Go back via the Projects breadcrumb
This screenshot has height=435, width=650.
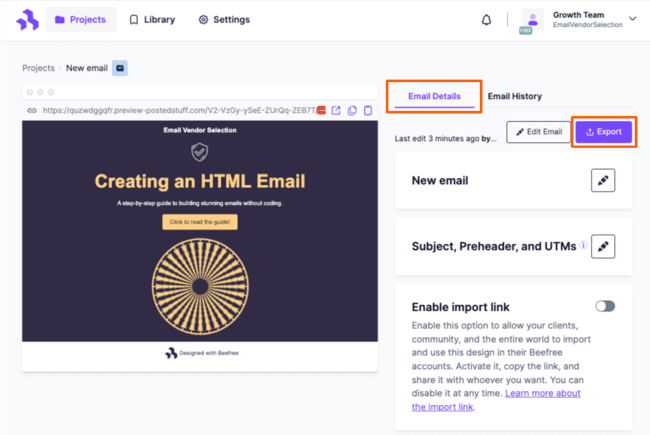coord(38,68)
